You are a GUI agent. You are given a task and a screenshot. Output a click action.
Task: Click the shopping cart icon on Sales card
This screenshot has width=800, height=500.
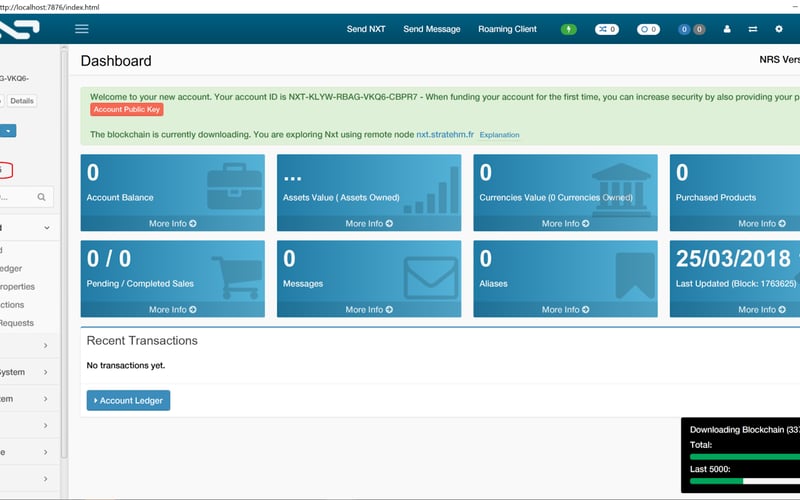237,277
